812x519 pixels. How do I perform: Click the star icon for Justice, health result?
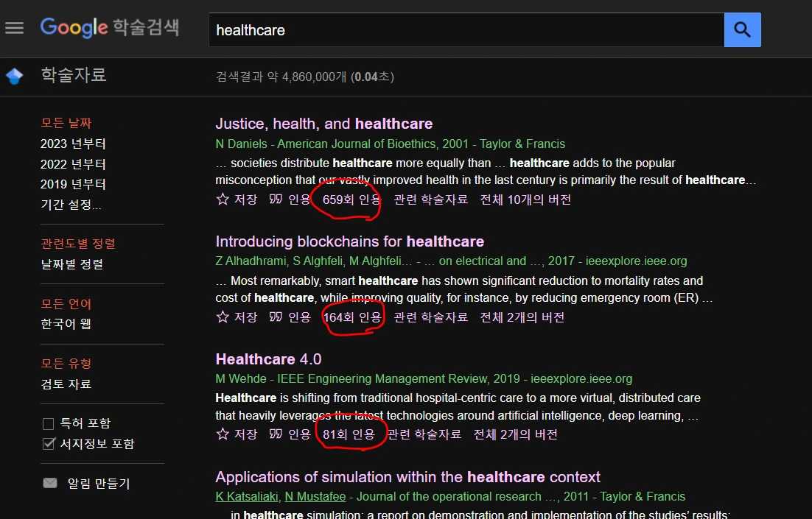(223, 200)
